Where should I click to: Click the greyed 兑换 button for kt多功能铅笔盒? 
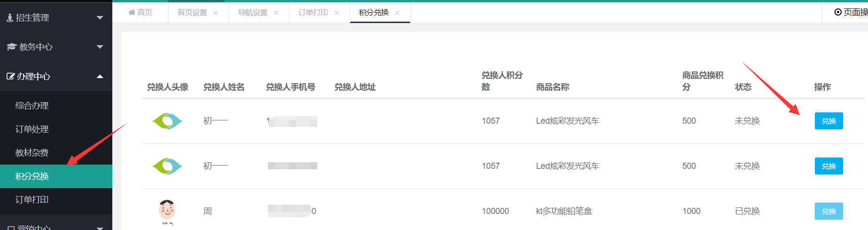click(x=829, y=211)
